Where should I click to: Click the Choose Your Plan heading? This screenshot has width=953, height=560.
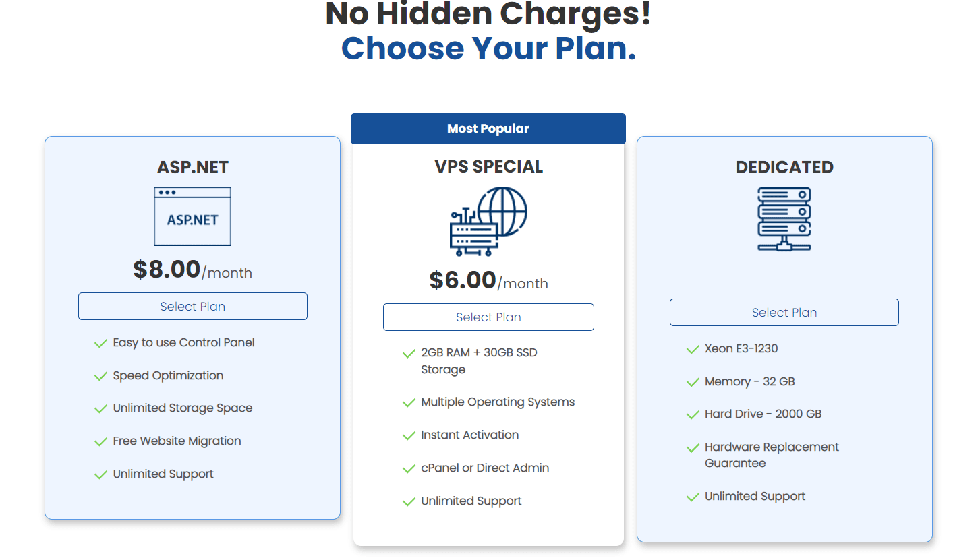point(488,49)
